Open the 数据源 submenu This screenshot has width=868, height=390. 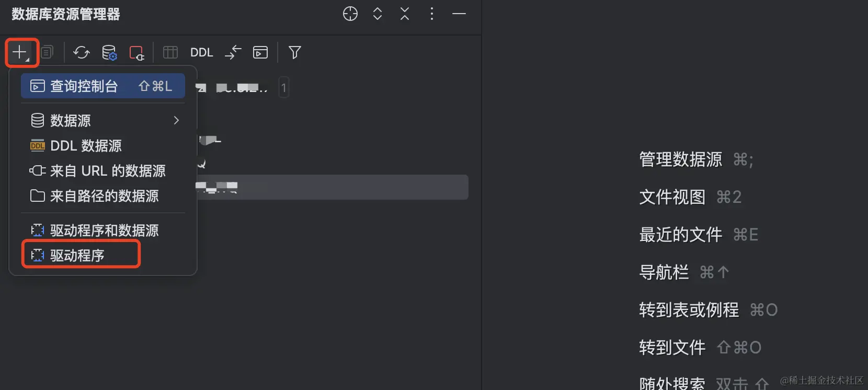click(x=103, y=120)
